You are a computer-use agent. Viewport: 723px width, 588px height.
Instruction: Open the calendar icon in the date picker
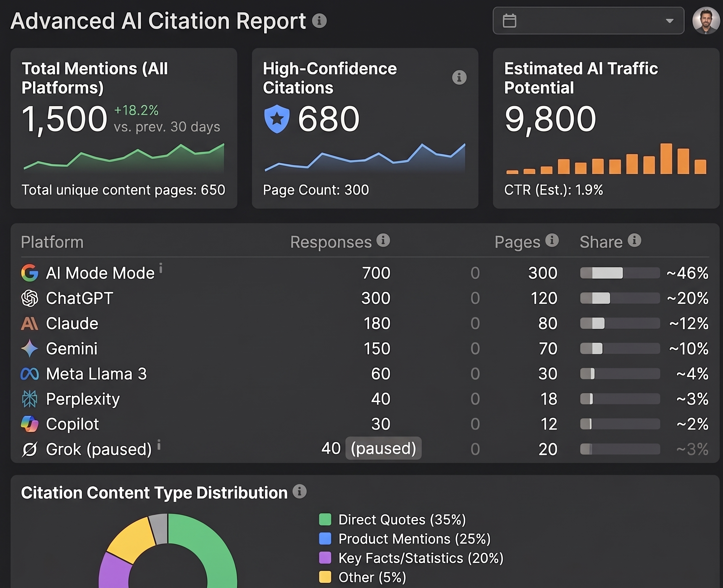tap(509, 21)
